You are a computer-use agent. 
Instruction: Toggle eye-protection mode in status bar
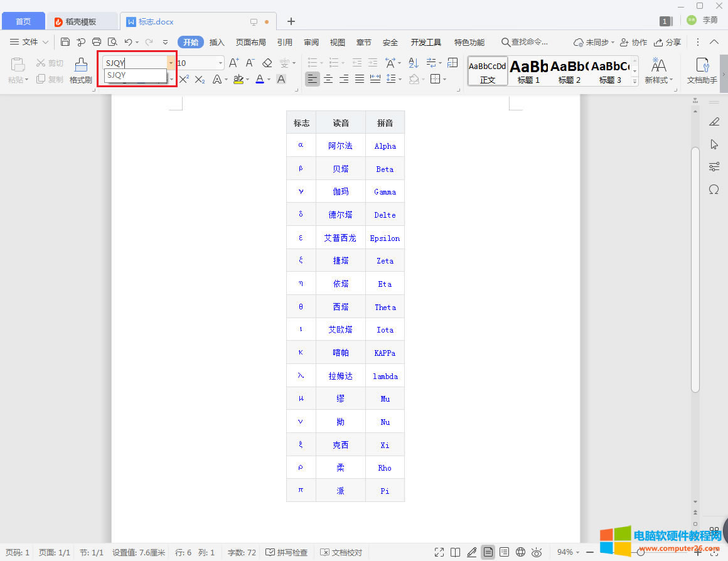(x=537, y=552)
